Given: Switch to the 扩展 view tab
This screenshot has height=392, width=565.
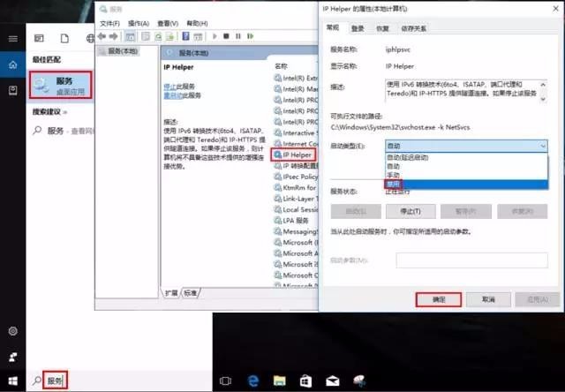Looking at the screenshot, I should click(171, 293).
